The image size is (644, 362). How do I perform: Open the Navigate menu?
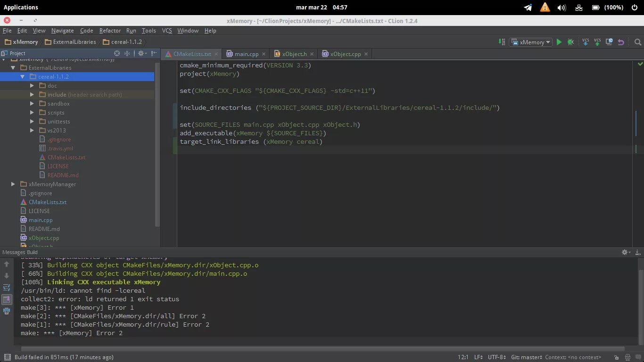62,31
